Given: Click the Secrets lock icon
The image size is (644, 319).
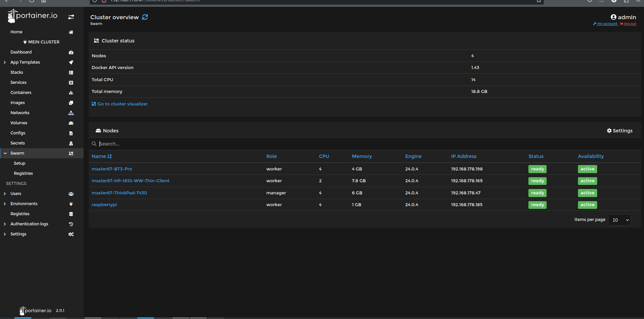Looking at the screenshot, I should click(71, 143).
